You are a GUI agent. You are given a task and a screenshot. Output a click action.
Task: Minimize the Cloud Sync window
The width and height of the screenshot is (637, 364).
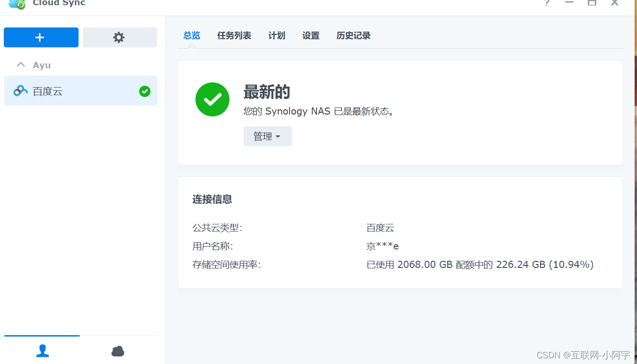(x=569, y=2)
